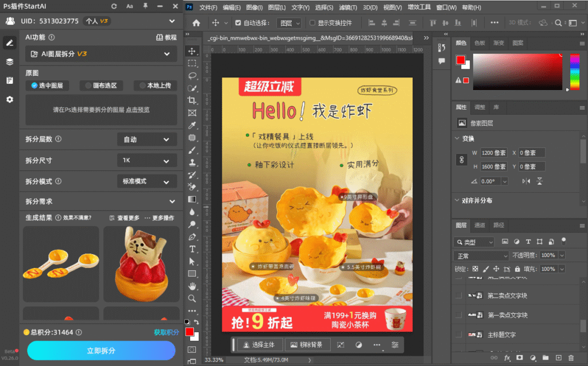Click the cat figurine result thumbnail

pyautogui.click(x=141, y=264)
